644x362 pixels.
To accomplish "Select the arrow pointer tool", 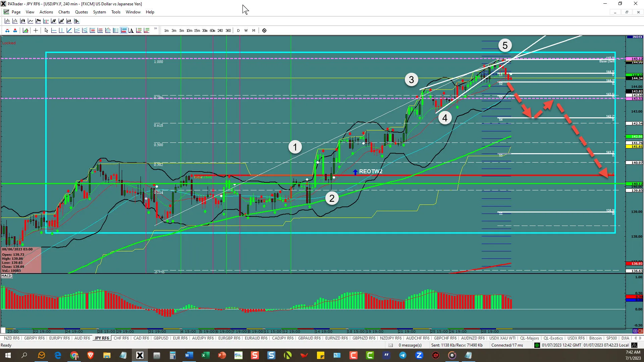I will click(x=46, y=31).
